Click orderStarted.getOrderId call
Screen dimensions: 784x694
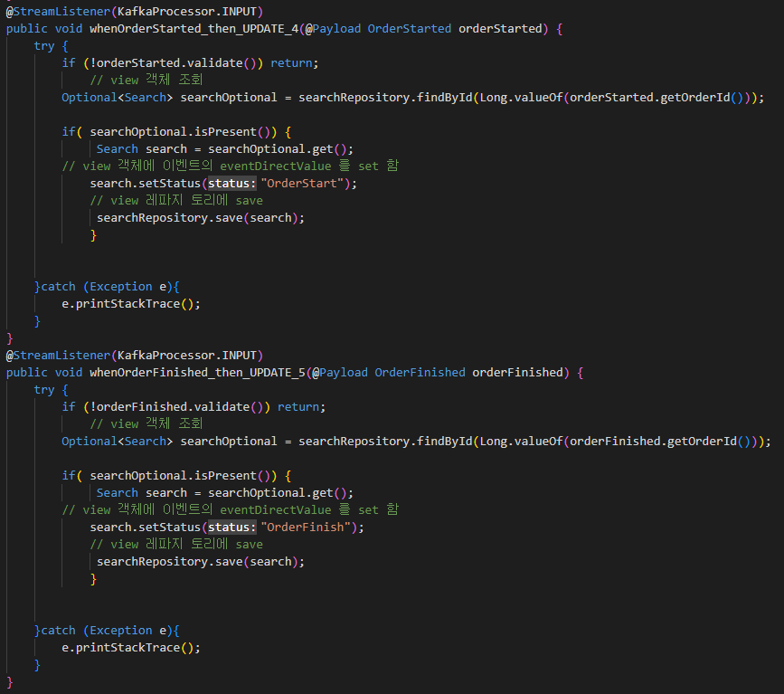[656, 97]
